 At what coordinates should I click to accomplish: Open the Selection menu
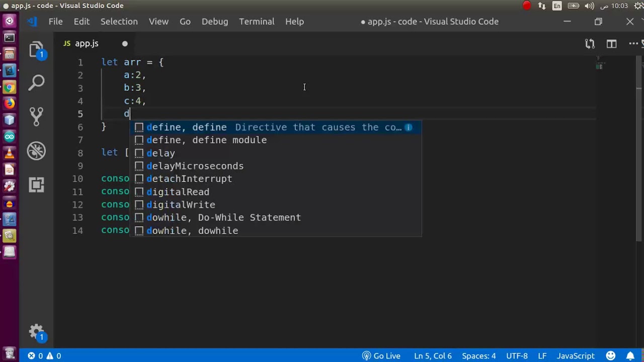[119, 22]
